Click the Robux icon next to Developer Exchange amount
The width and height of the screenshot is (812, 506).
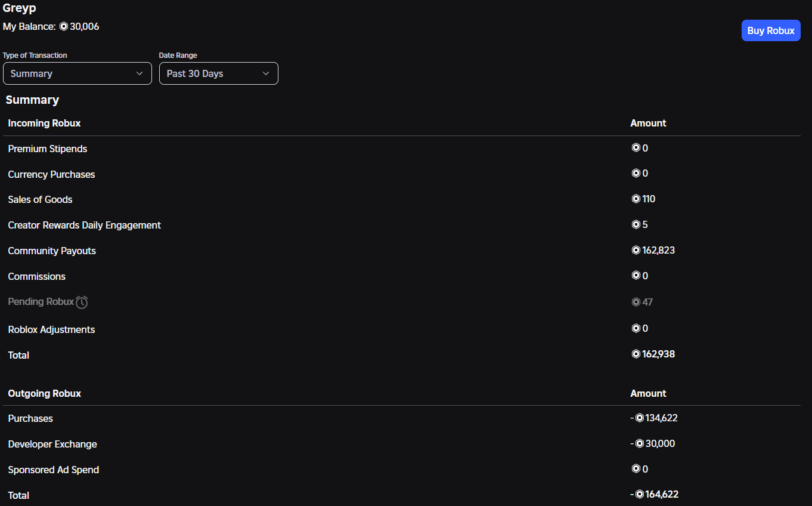(x=639, y=443)
